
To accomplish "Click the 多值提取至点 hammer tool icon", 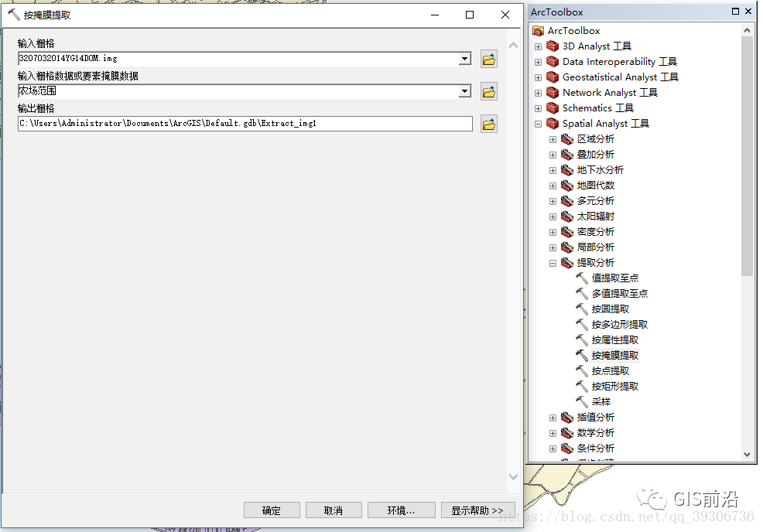I will point(582,294).
